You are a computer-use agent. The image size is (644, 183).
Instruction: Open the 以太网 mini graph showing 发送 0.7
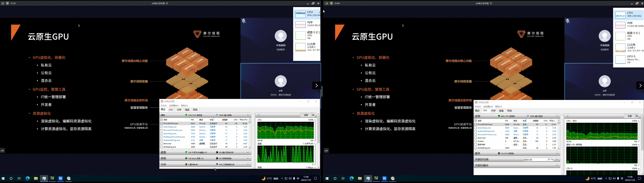tap(307, 47)
